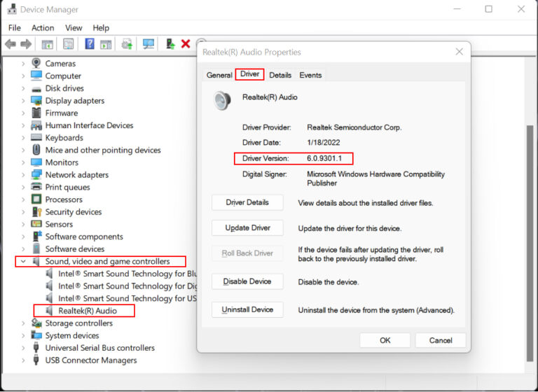Expand the Cameras category
Viewport: 538px width, 392px height.
pos(23,64)
